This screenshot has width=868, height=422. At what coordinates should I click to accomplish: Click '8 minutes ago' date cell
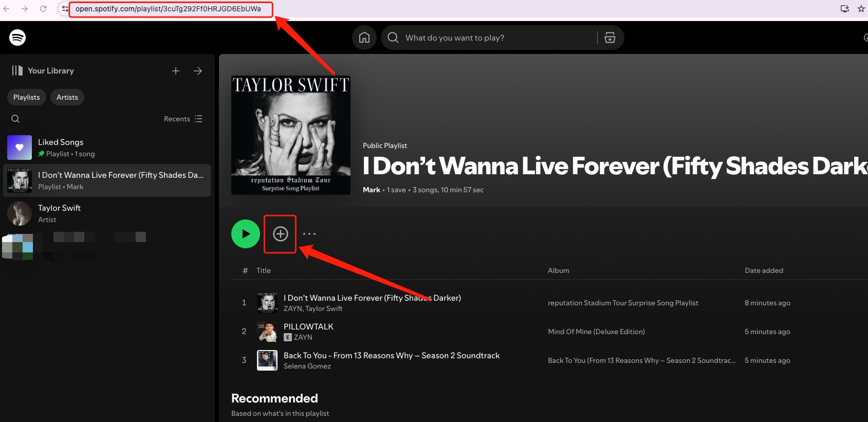point(768,303)
